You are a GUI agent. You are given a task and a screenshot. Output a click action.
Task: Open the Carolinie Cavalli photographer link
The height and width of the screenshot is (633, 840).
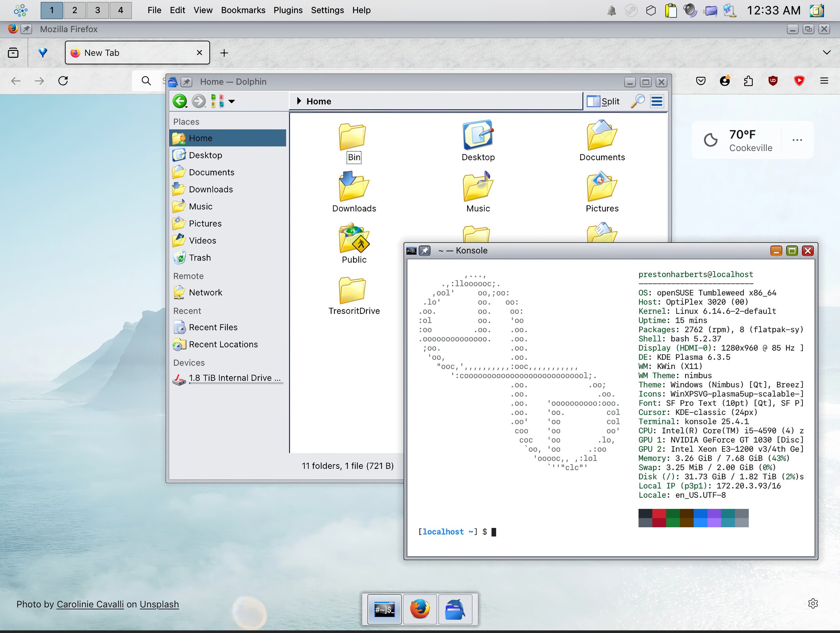90,604
